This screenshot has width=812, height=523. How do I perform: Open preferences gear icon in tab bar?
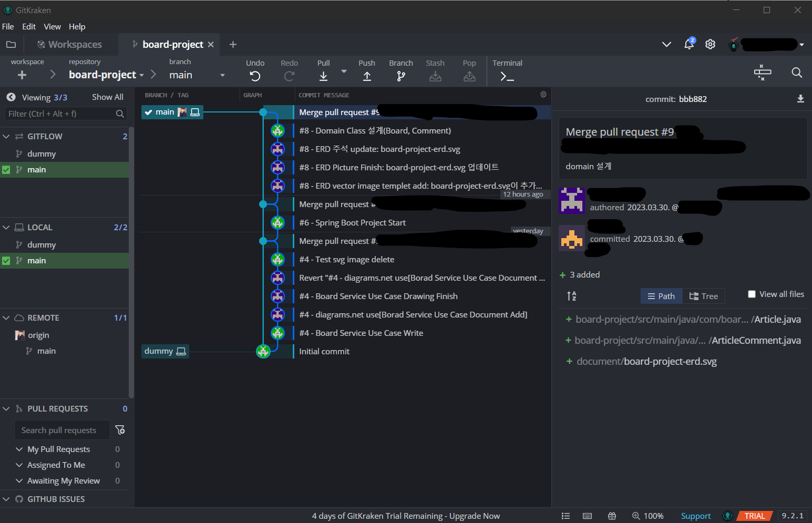point(710,44)
